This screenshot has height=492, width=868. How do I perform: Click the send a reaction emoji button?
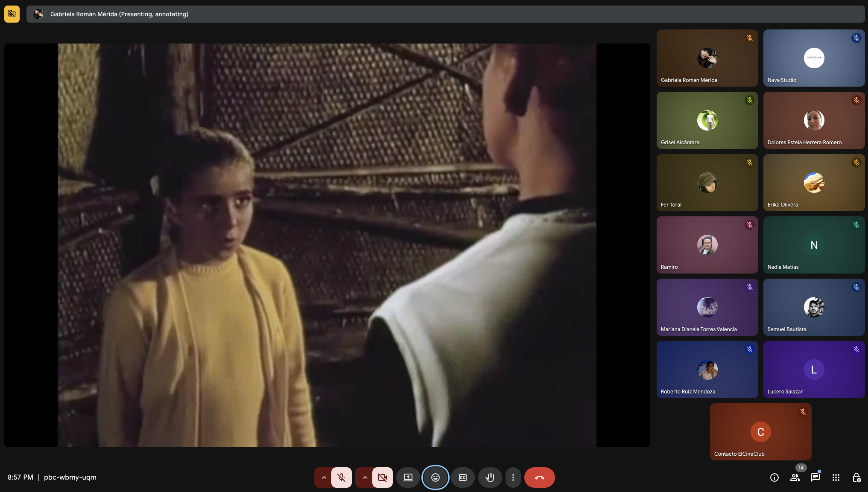[x=435, y=477]
